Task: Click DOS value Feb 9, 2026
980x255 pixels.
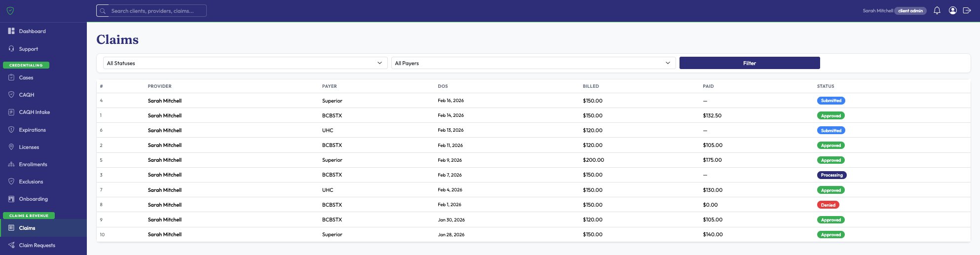Action: coord(450,160)
